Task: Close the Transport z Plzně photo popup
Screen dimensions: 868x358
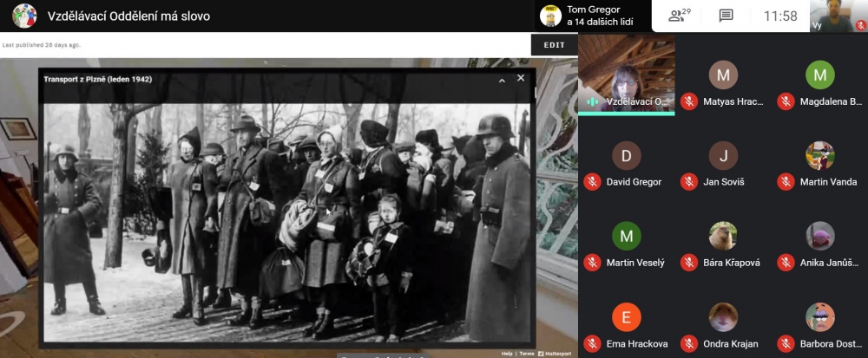Action: point(520,79)
